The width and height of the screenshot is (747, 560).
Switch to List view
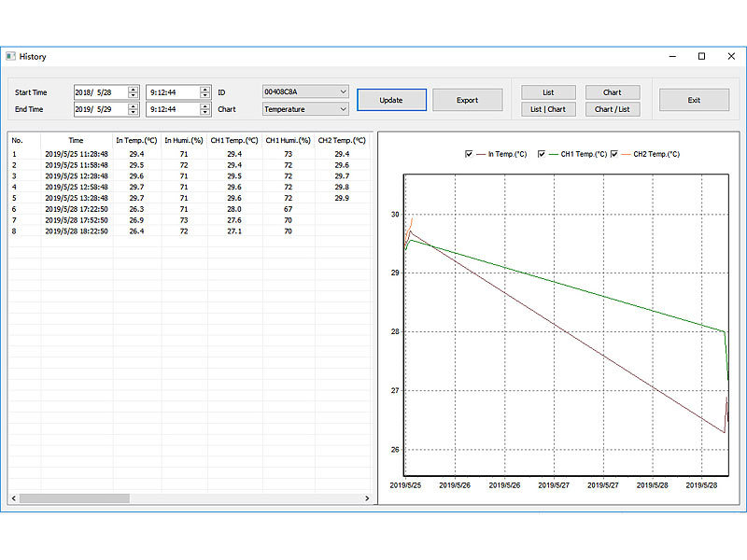(x=548, y=92)
